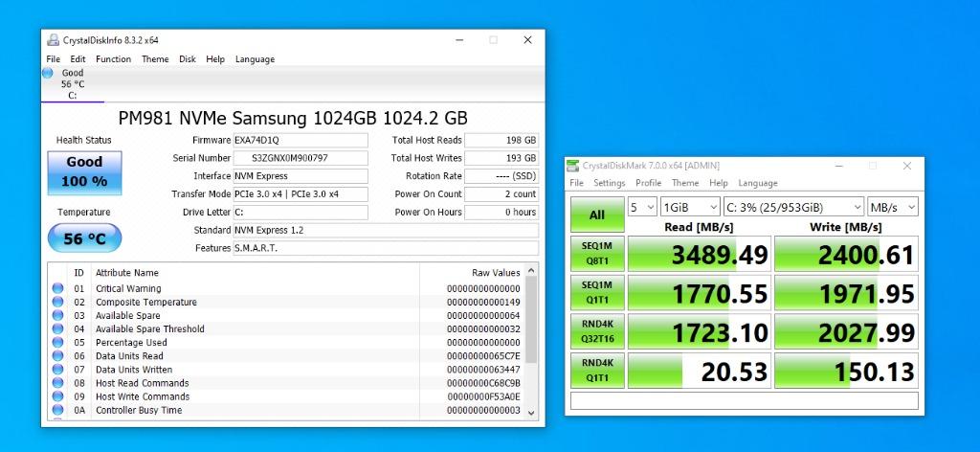Click status orb beside Available Spare Threshold row
The image size is (980, 452).
point(58,328)
